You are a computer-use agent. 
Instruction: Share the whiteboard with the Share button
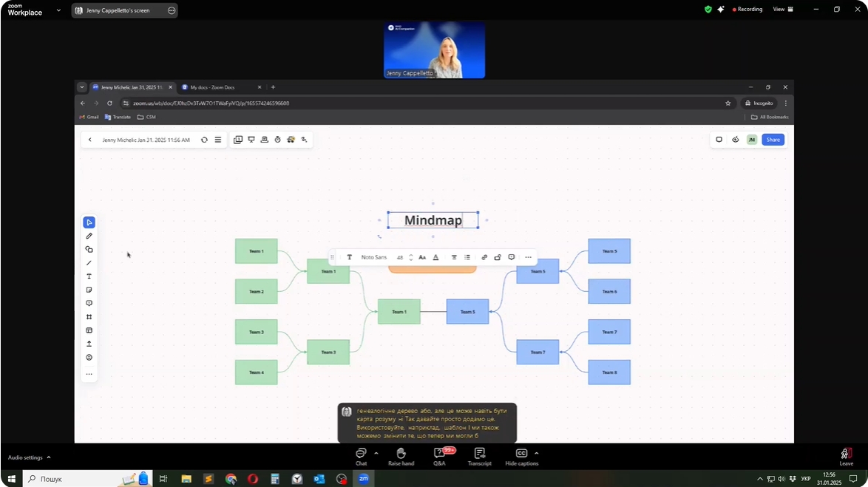pyautogui.click(x=773, y=140)
